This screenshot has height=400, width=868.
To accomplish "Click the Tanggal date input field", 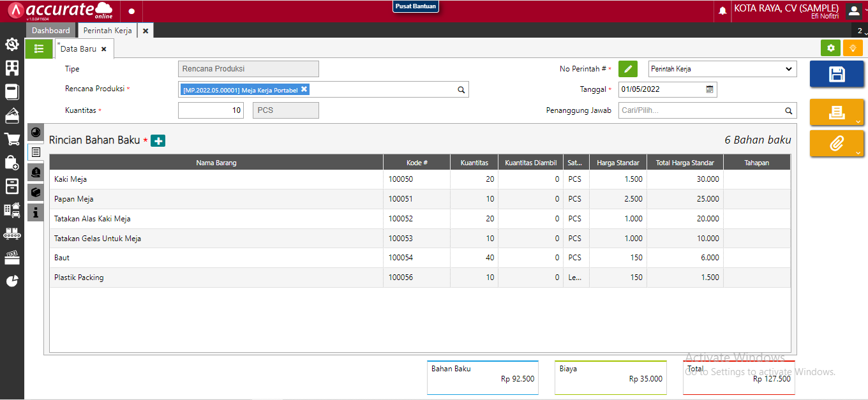I will [x=668, y=89].
